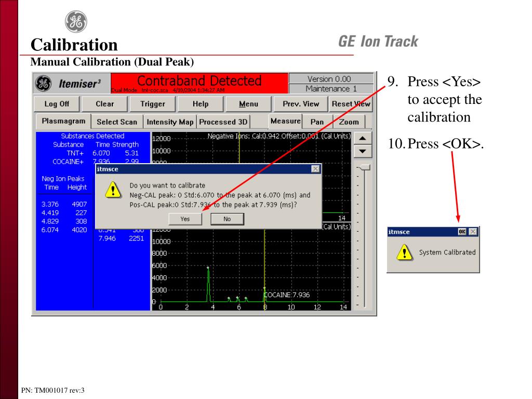Click the Negative Ions Cal header text
The height and width of the screenshot is (399, 532).
(x=279, y=136)
